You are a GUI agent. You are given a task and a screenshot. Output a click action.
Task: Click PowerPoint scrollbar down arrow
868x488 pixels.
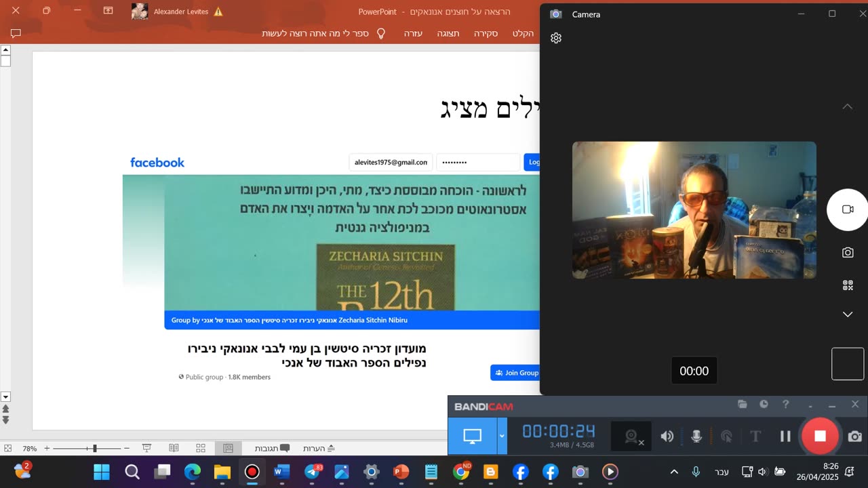(x=5, y=396)
